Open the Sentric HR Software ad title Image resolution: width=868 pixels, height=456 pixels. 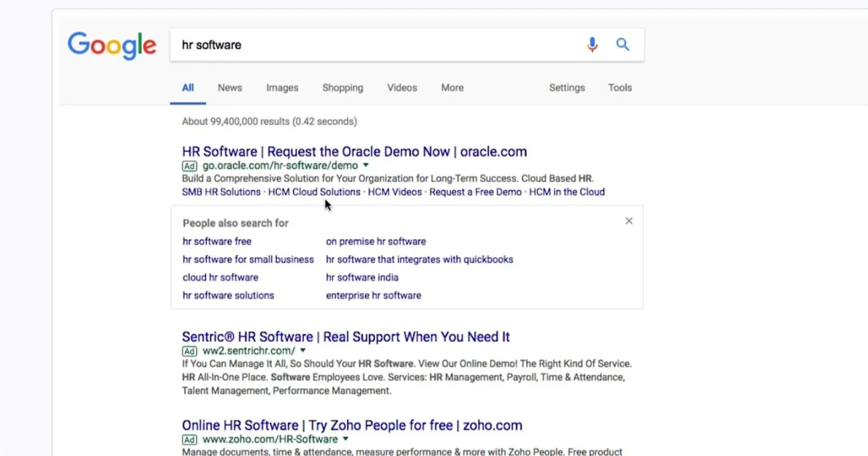pos(346,337)
